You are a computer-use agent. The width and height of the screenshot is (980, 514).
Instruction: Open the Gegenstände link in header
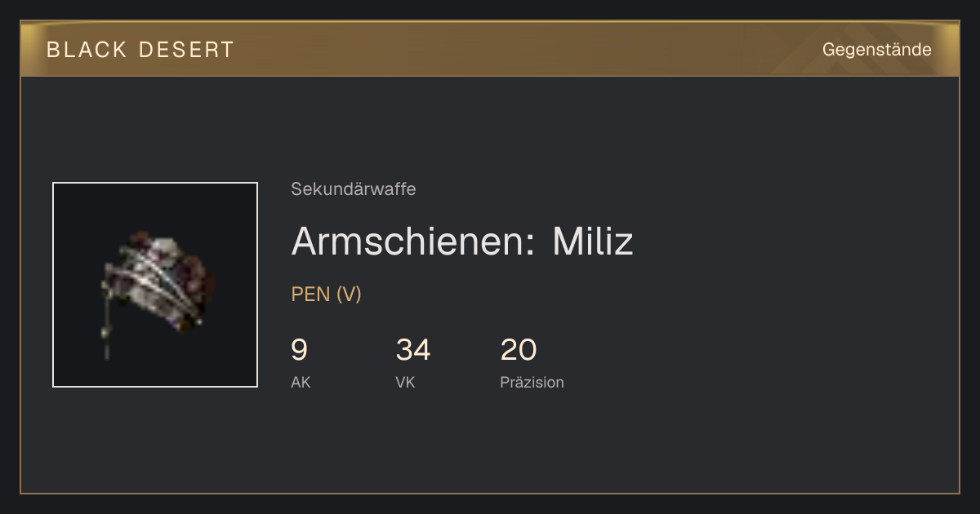click(876, 50)
